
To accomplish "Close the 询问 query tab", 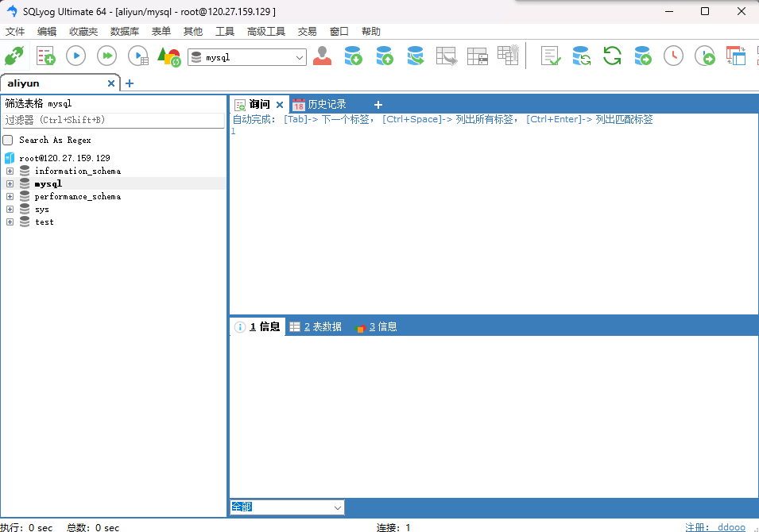I will click(279, 105).
